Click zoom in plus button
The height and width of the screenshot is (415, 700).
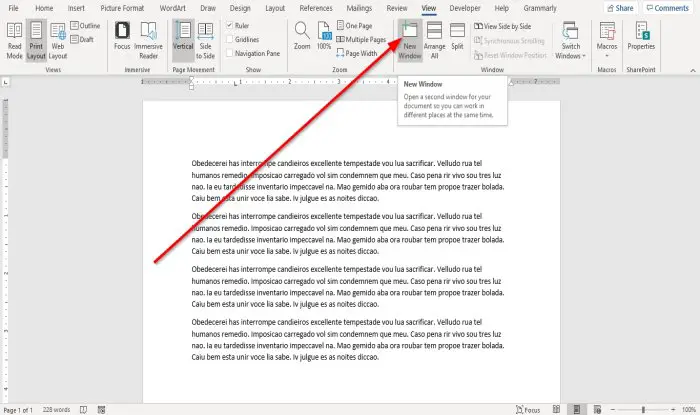point(673,410)
